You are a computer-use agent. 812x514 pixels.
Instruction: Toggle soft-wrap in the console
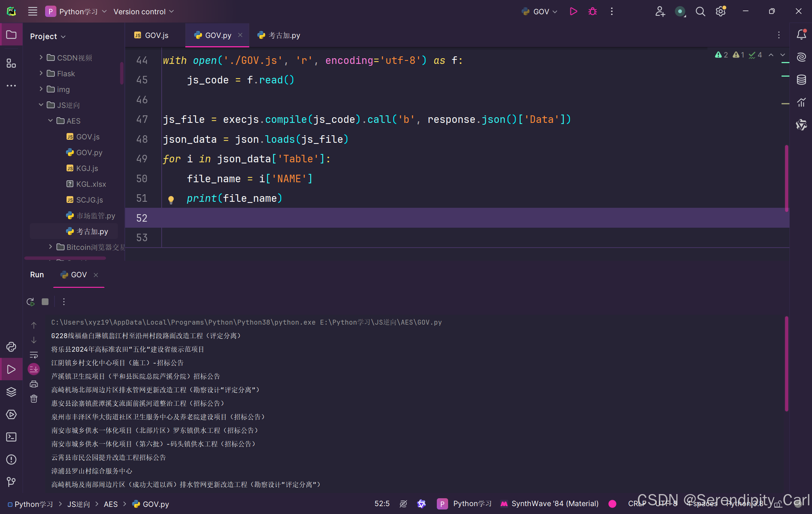pos(34,355)
